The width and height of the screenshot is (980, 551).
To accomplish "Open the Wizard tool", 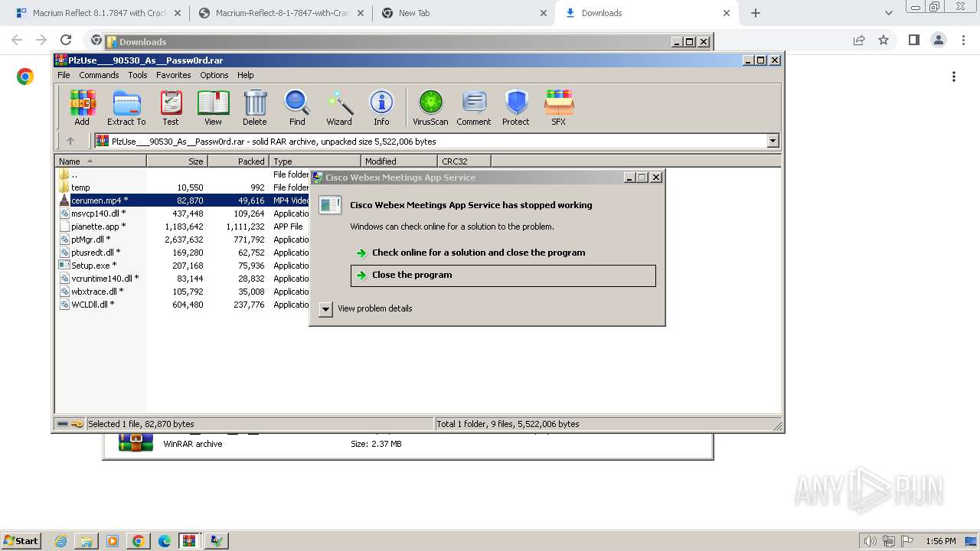I will click(x=339, y=107).
